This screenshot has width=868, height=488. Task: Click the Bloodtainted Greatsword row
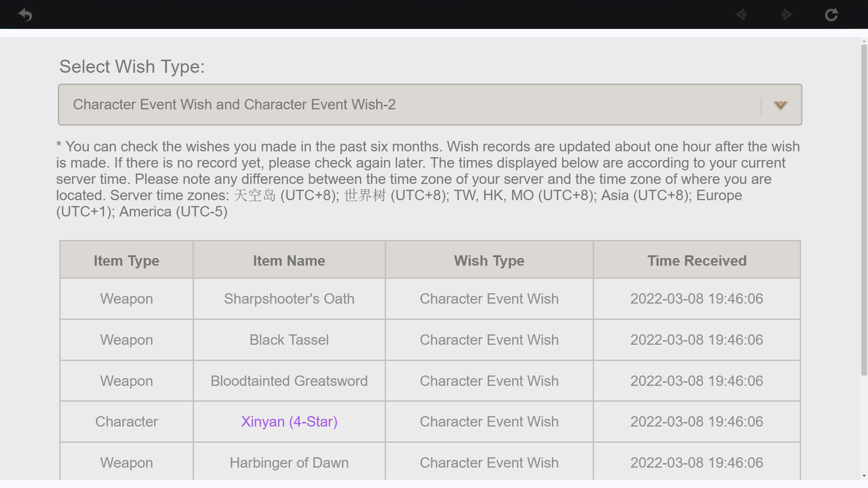tap(289, 380)
